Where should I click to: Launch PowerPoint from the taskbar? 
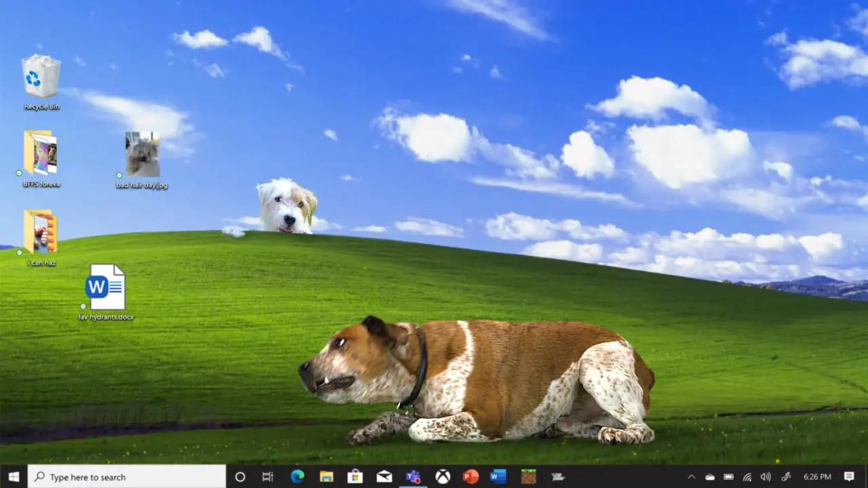point(471,476)
